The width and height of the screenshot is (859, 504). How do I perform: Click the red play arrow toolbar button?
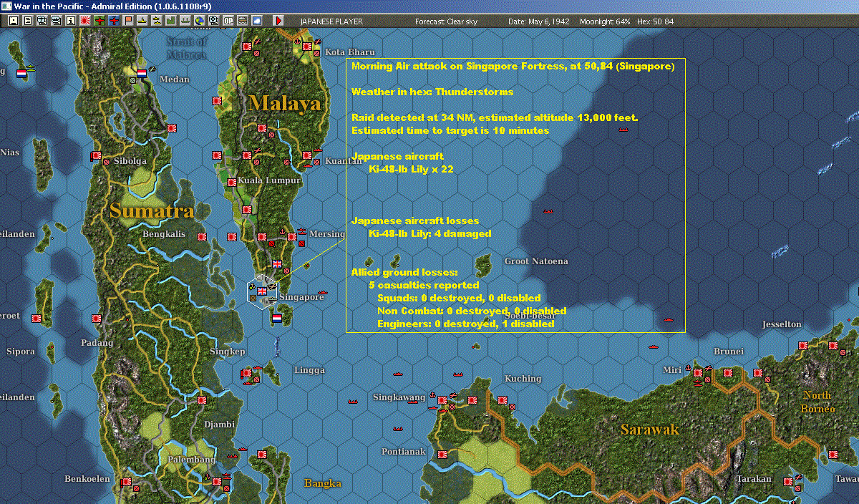[x=278, y=21]
